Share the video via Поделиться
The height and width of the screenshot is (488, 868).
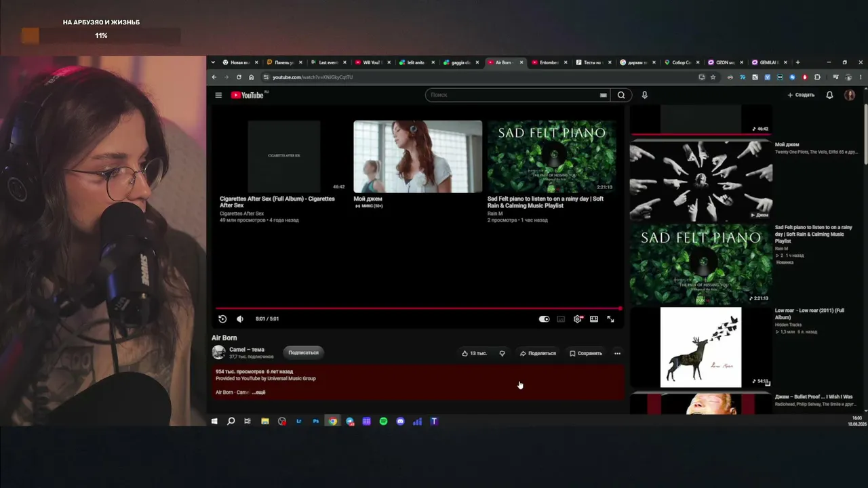point(538,353)
